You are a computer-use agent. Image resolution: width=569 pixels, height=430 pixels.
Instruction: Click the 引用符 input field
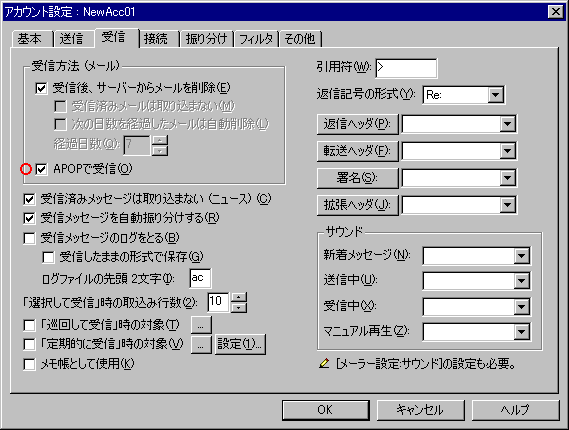(x=406, y=68)
